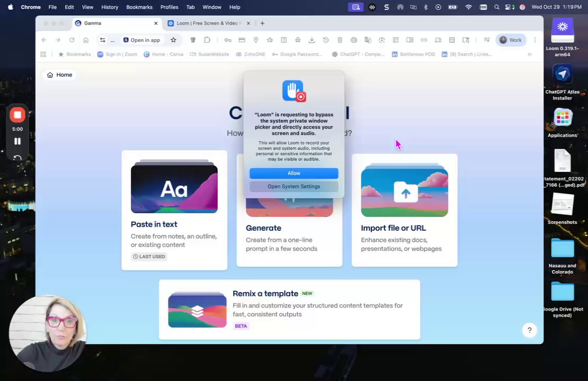Open the File menu
This screenshot has height=381, width=588.
coord(52,7)
